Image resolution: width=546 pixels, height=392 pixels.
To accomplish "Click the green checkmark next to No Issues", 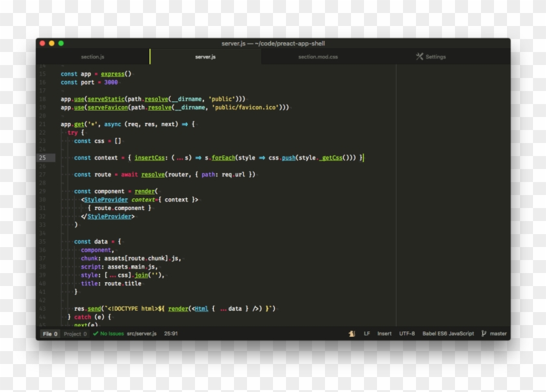I will (x=95, y=333).
